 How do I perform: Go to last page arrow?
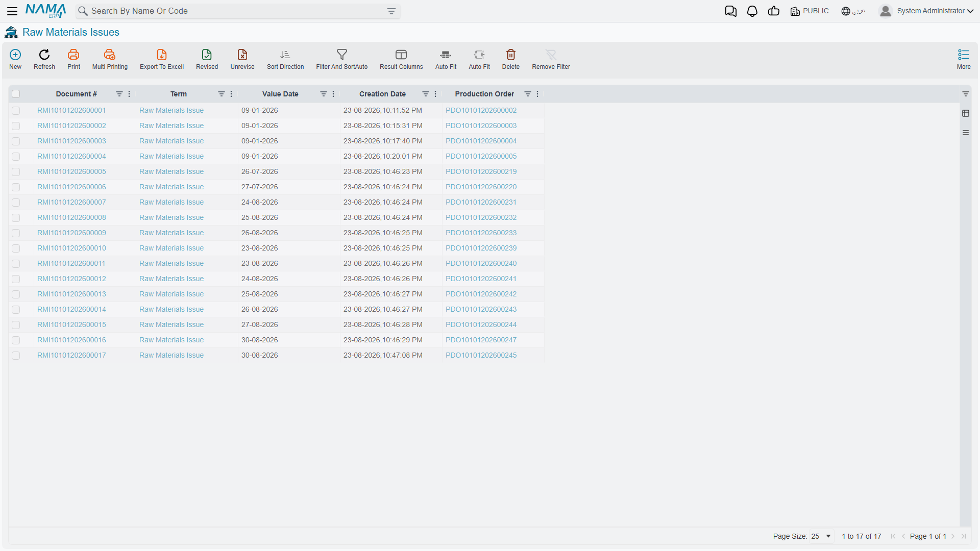pos(964,536)
